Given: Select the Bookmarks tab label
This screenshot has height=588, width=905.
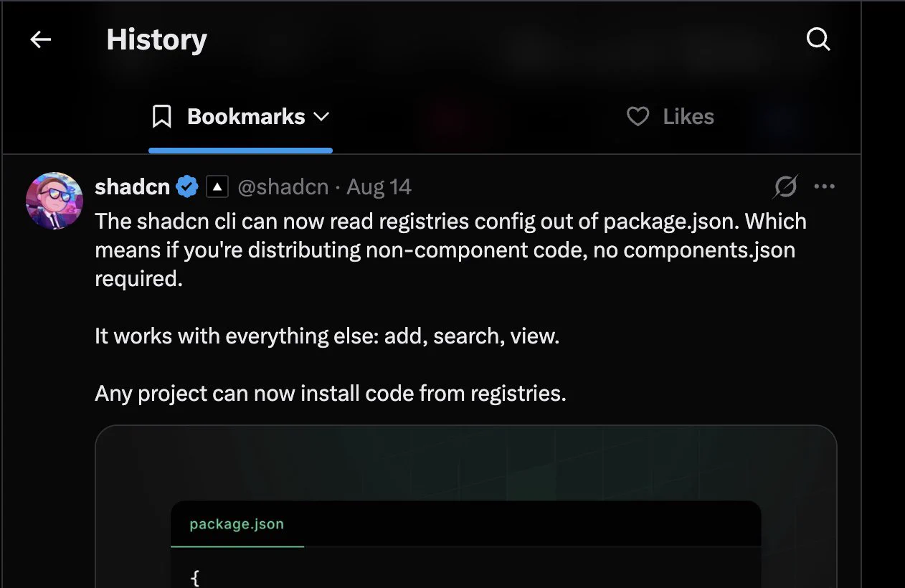Looking at the screenshot, I should (246, 117).
